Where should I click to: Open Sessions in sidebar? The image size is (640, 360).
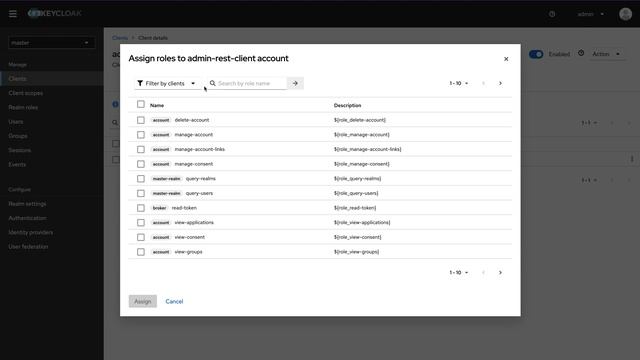click(20, 150)
